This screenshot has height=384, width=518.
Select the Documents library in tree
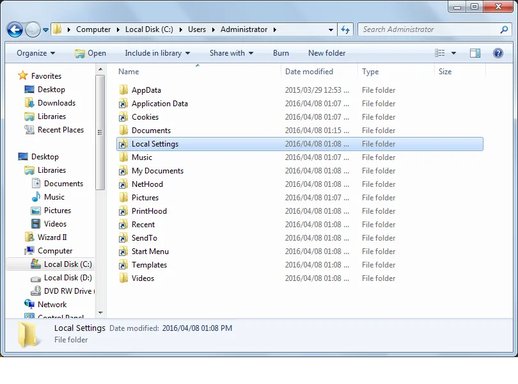point(57,184)
